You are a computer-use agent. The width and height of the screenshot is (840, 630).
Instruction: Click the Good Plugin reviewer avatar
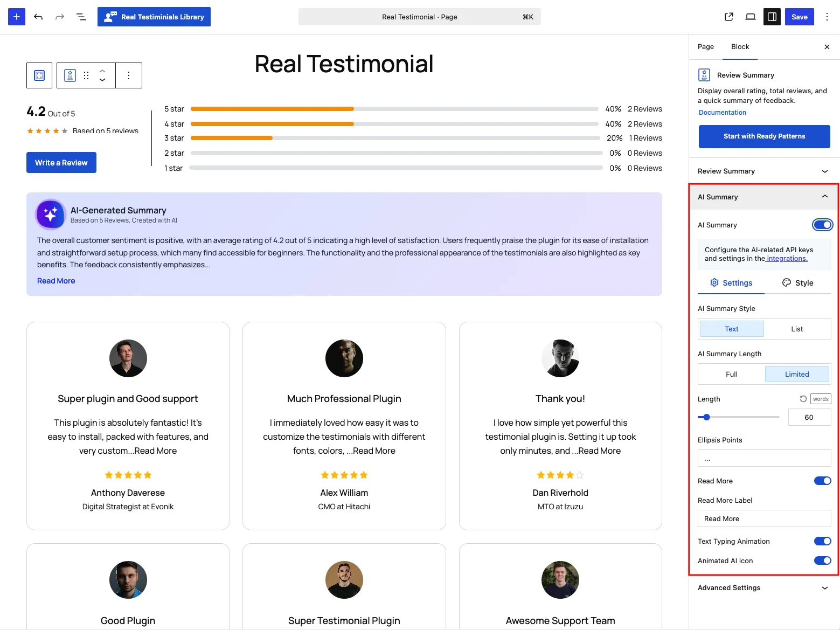pos(128,580)
